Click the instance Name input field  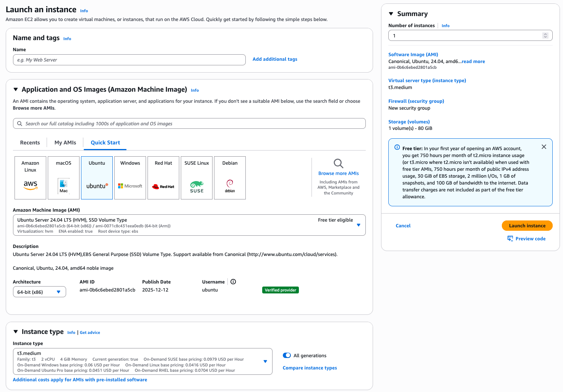129,60
